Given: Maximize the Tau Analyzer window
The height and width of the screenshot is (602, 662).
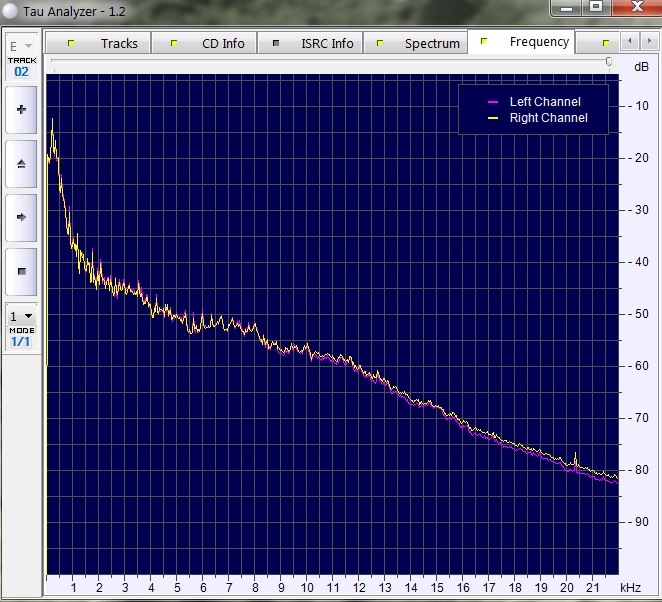Looking at the screenshot, I should point(596,6).
